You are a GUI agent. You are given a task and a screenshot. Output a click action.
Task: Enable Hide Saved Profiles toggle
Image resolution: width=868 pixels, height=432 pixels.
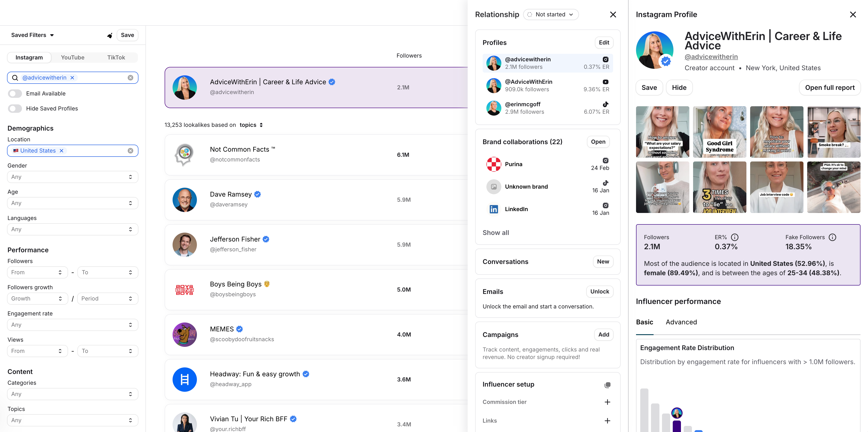point(15,109)
